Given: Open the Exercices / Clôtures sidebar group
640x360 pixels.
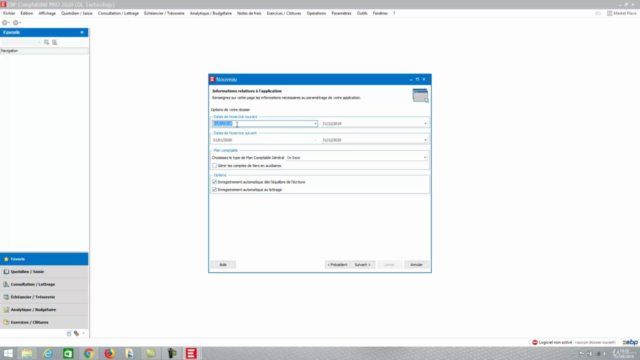Looking at the screenshot, I should tap(44, 322).
